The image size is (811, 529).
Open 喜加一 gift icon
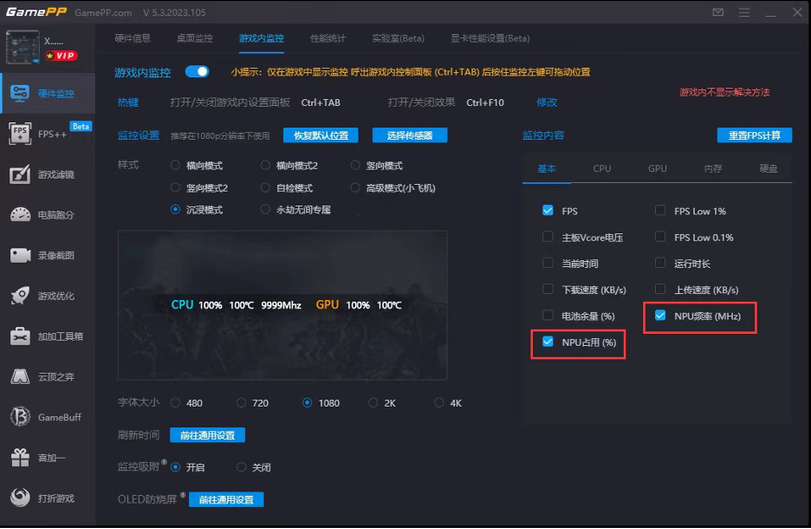(20, 457)
